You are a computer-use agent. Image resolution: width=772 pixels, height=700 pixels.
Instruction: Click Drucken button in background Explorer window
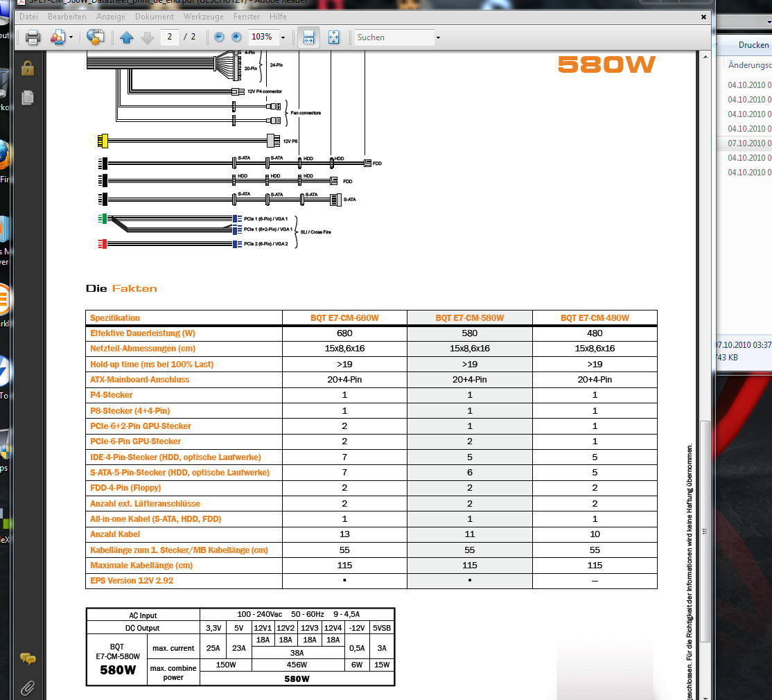point(753,45)
